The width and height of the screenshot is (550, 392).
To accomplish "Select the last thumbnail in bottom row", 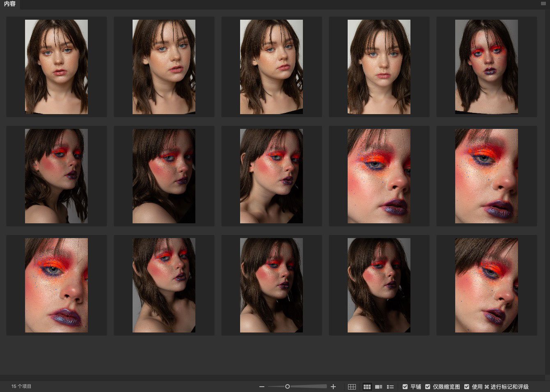I will pyautogui.click(x=486, y=285).
